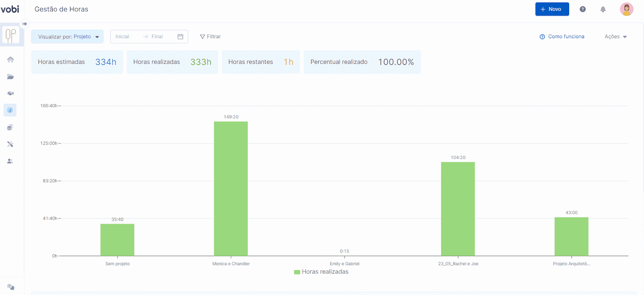This screenshot has height=295, width=644.
Task: Click the Inicial start date field
Action: click(122, 37)
